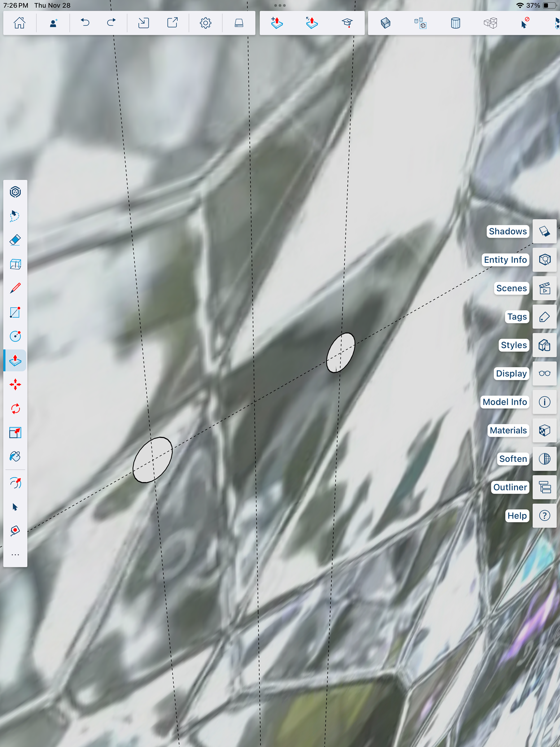Open the Shadows panel
This screenshot has width=560, height=747.
point(545,231)
